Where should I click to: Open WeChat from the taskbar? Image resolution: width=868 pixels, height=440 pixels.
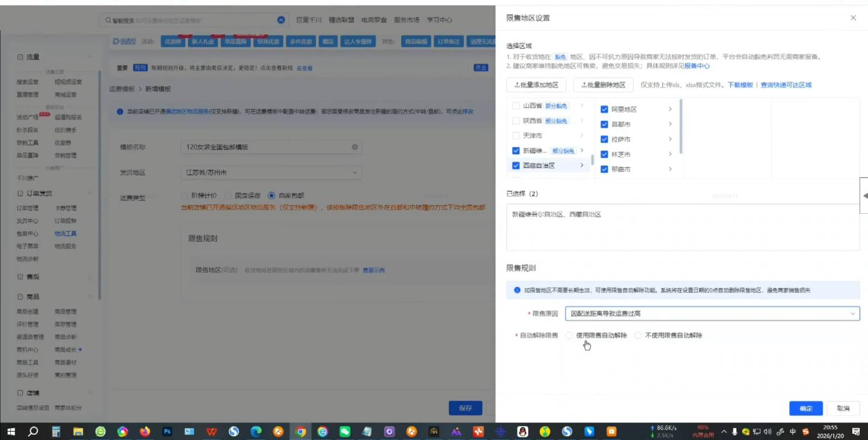(x=345, y=432)
